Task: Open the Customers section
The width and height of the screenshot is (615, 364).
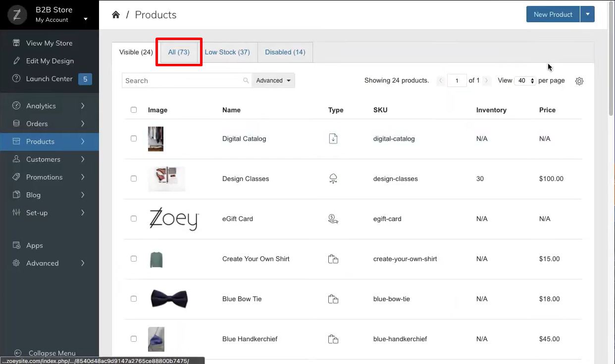Action: 44,159
